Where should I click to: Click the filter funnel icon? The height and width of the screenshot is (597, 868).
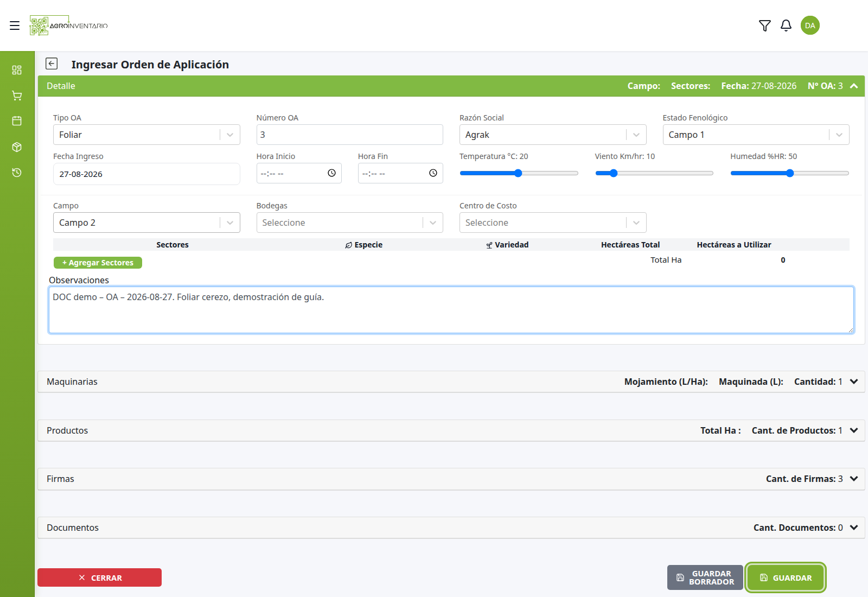coord(765,26)
